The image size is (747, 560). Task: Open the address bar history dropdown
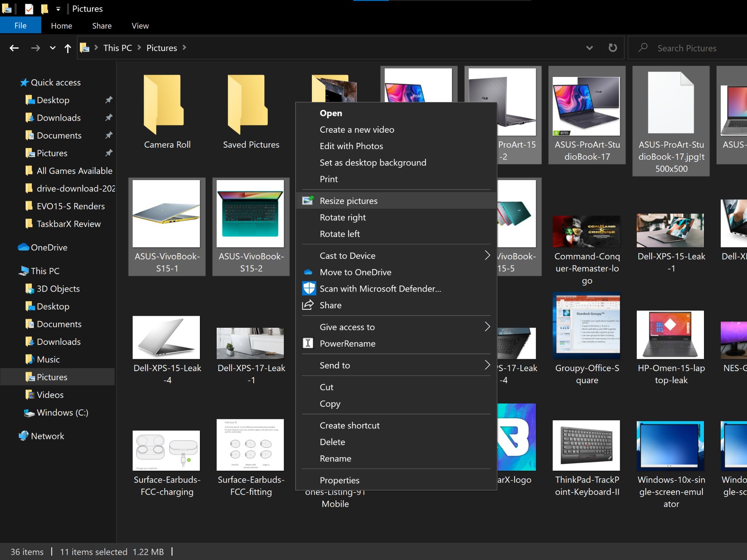(589, 48)
